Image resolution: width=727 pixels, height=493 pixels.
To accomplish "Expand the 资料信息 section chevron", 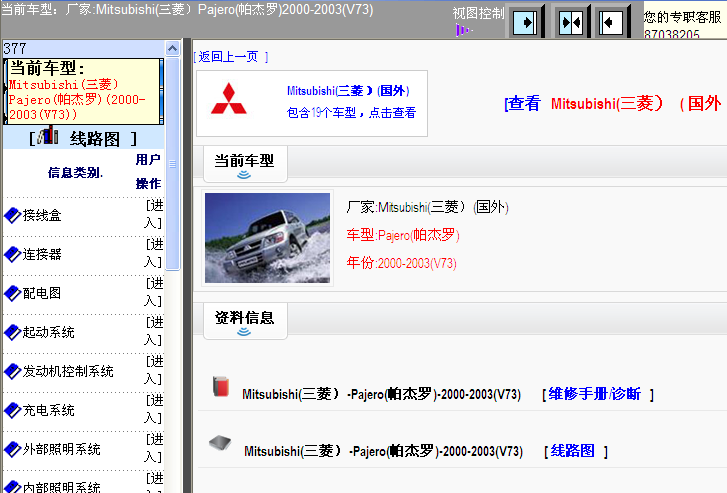I will point(244,332).
